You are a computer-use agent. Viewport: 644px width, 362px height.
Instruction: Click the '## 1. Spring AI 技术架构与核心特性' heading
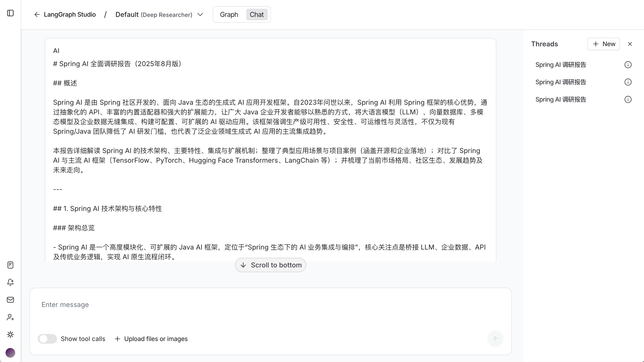pyautogui.click(x=108, y=209)
